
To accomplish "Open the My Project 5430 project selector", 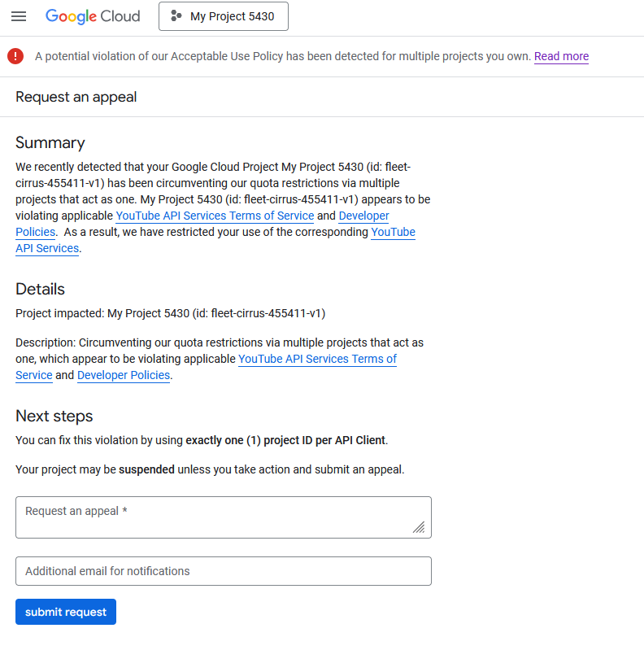I will pos(224,16).
